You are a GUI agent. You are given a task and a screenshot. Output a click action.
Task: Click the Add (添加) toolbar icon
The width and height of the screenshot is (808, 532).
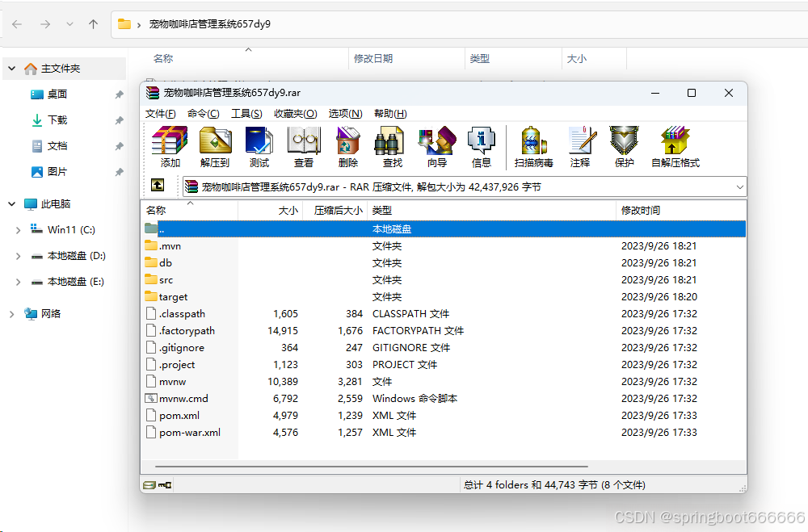[170, 147]
